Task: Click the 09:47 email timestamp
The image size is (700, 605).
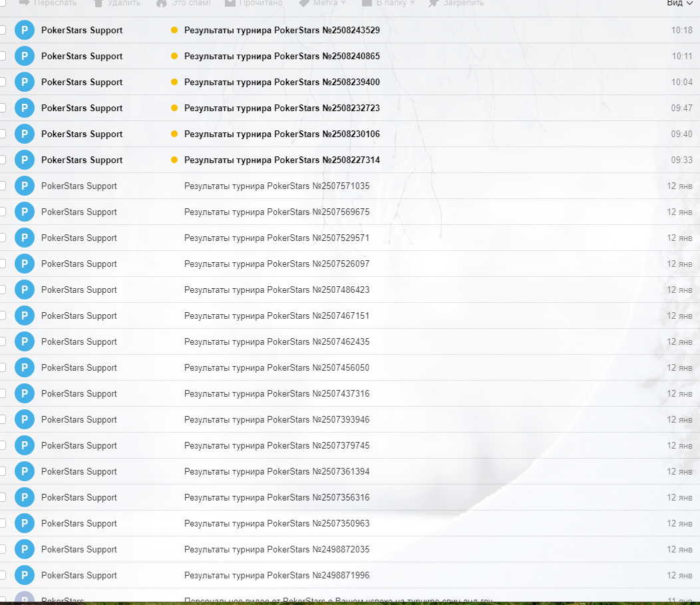Action: click(681, 108)
